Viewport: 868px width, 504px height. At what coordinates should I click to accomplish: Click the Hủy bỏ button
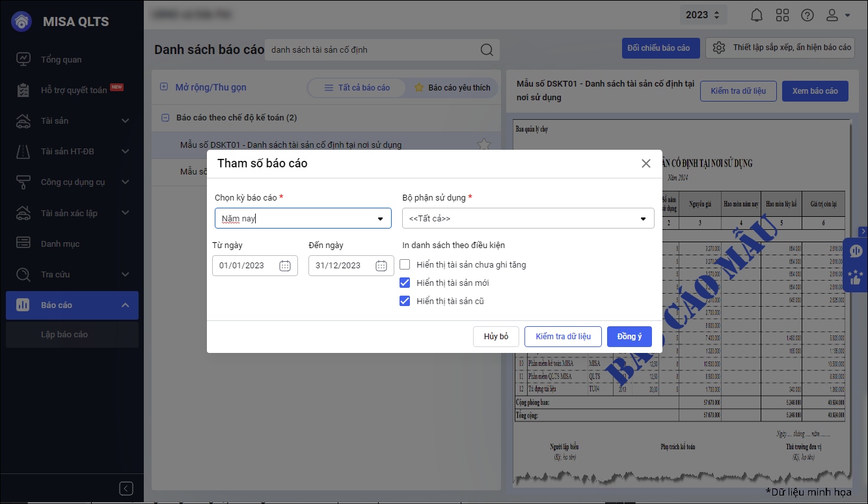tap(496, 337)
